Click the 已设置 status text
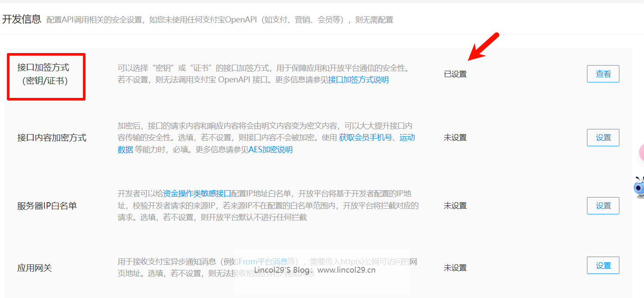This screenshot has width=644, height=298. point(455,74)
